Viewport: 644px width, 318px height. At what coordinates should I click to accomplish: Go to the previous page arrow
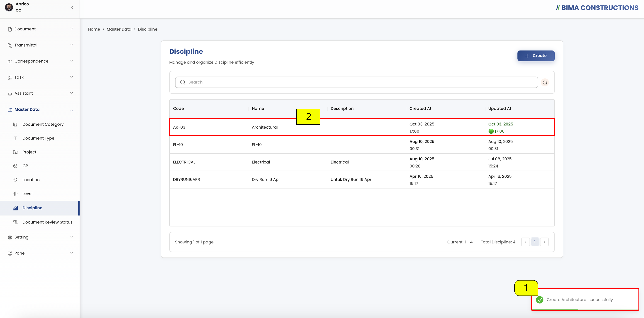(x=525, y=242)
